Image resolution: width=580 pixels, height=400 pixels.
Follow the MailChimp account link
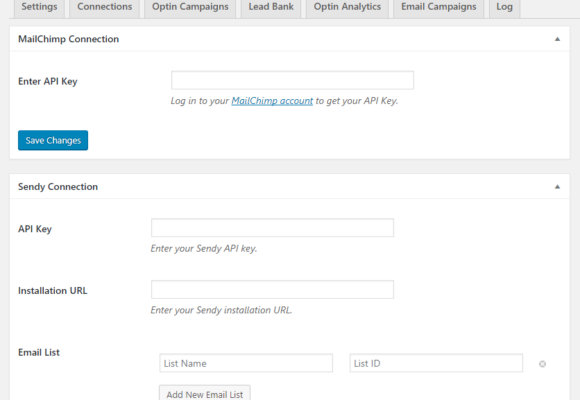[272, 101]
